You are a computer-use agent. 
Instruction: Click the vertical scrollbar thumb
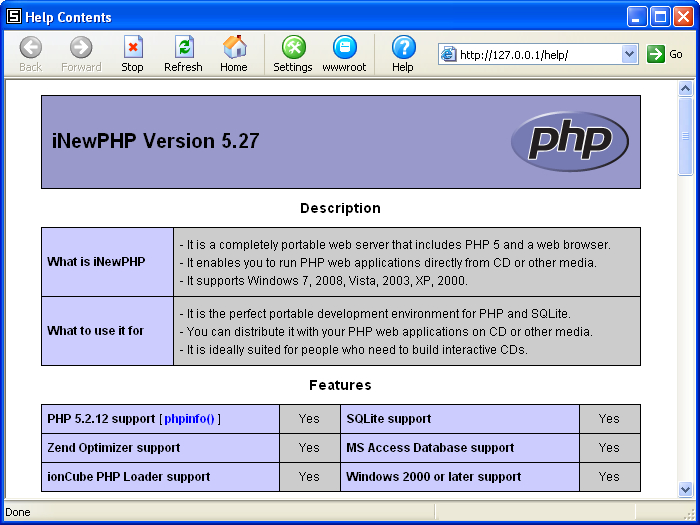(x=685, y=137)
